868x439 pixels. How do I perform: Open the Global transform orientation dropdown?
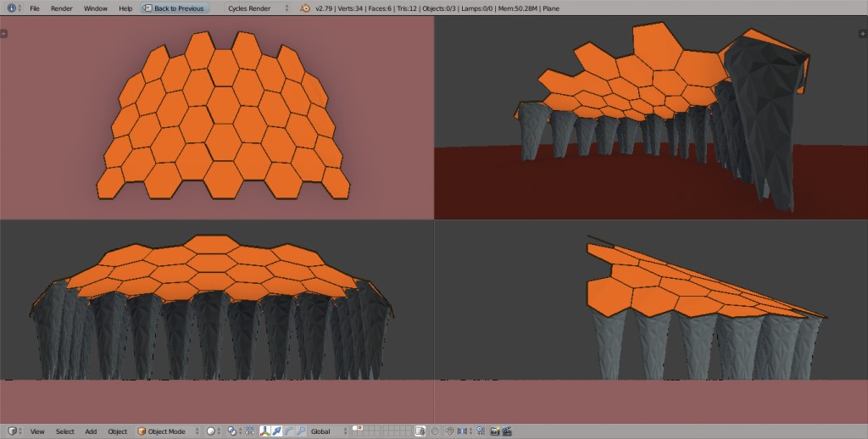click(x=329, y=431)
